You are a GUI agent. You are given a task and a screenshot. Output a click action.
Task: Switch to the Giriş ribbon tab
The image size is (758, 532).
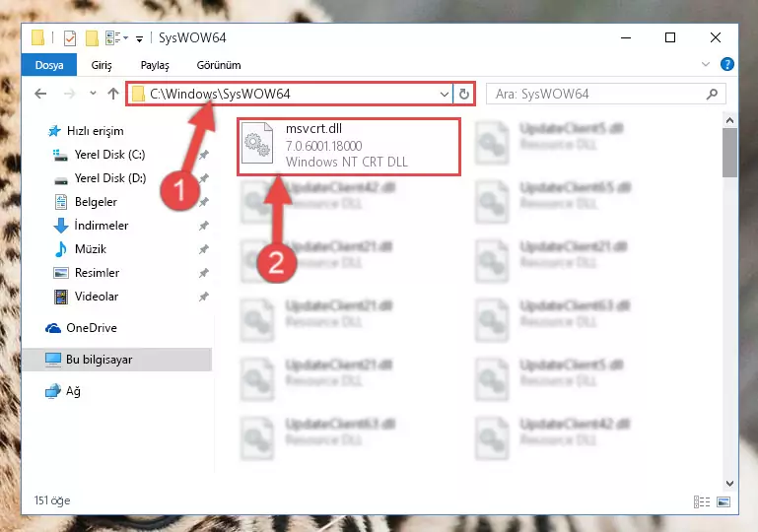coord(102,65)
